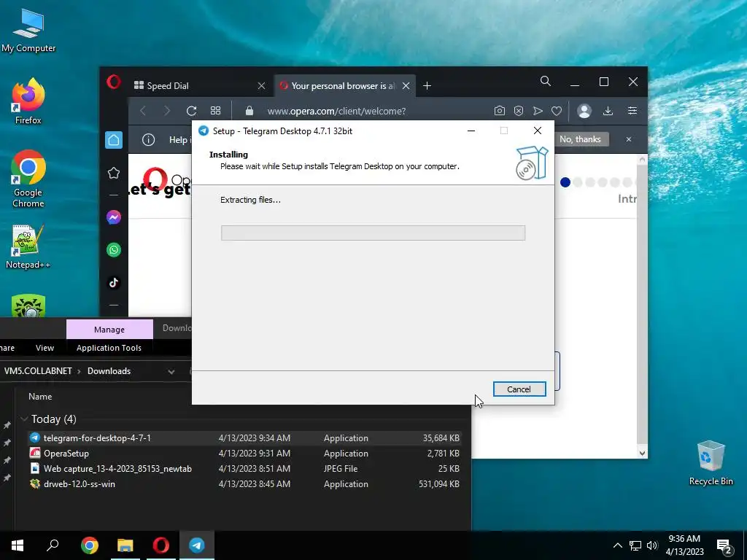Click VM5.COLLABNET in the address path
Screen dimensions: 747x560
tap(38, 371)
